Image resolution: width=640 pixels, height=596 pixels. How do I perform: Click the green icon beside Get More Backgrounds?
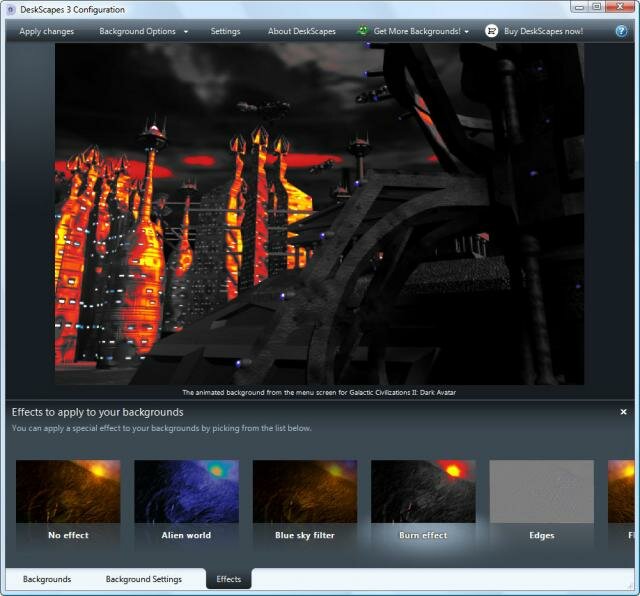click(362, 31)
